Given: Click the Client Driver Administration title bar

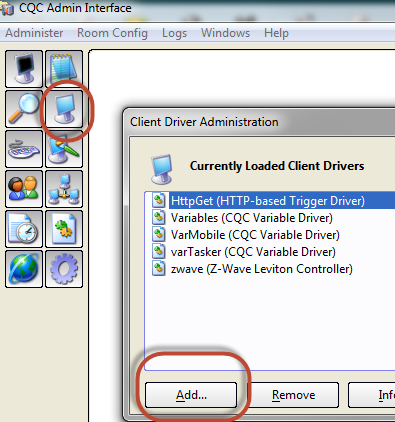Looking at the screenshot, I should pos(260,122).
